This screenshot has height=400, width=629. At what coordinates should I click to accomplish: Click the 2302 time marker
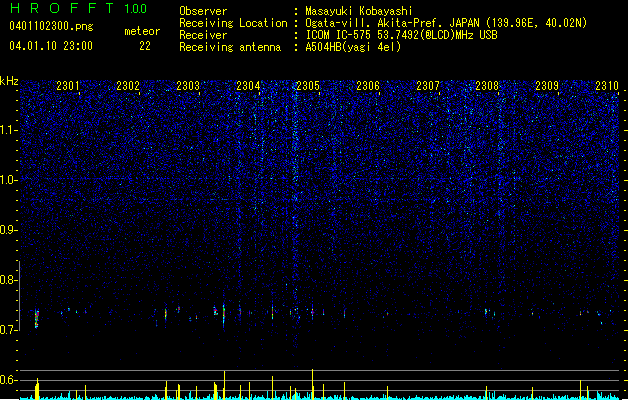tap(128, 86)
